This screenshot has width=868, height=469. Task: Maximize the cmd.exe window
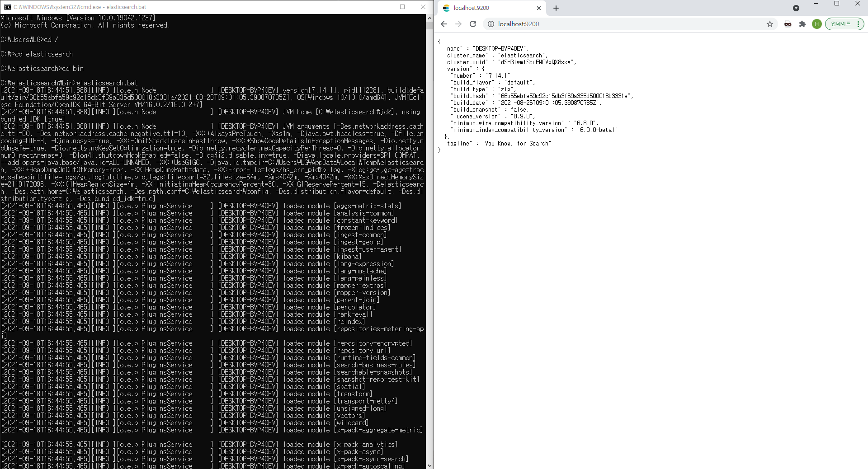(x=402, y=7)
